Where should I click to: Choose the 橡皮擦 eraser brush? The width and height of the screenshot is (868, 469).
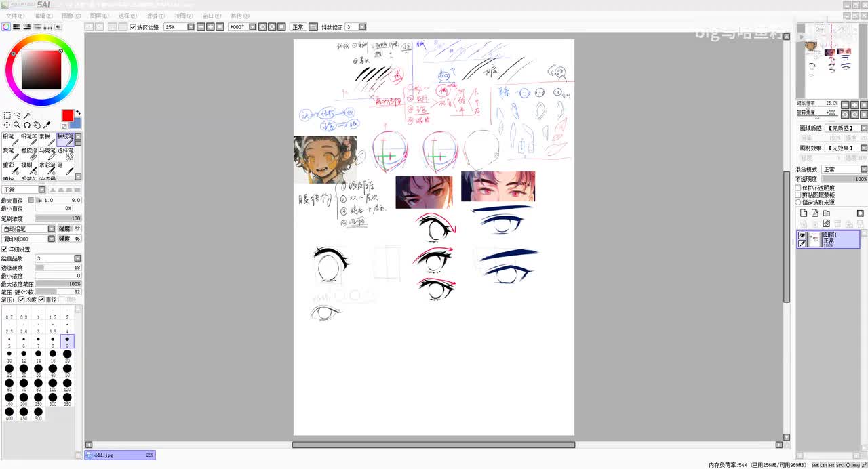point(29,154)
